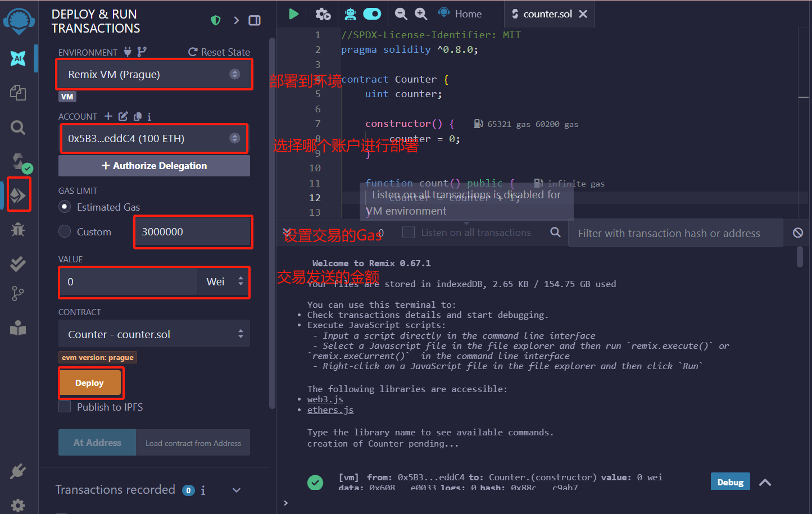Check Listen on all transactions checkbox

tap(409, 232)
